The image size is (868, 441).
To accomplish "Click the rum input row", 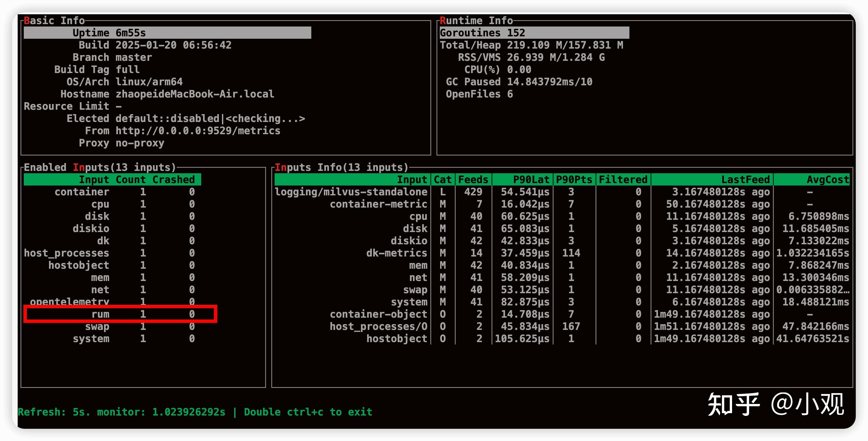I will 101,314.
